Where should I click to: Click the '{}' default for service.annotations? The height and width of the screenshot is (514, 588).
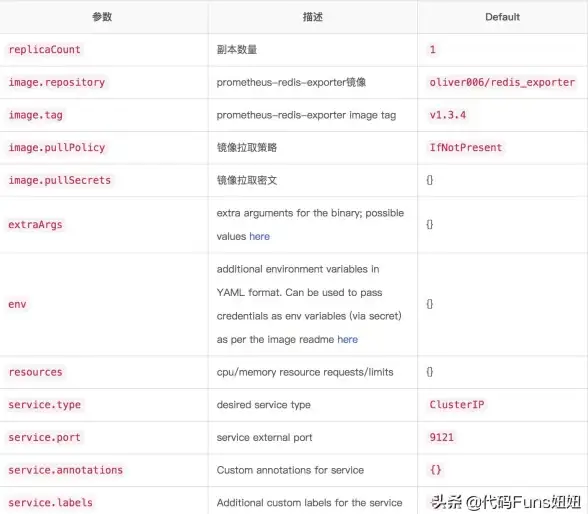click(435, 470)
